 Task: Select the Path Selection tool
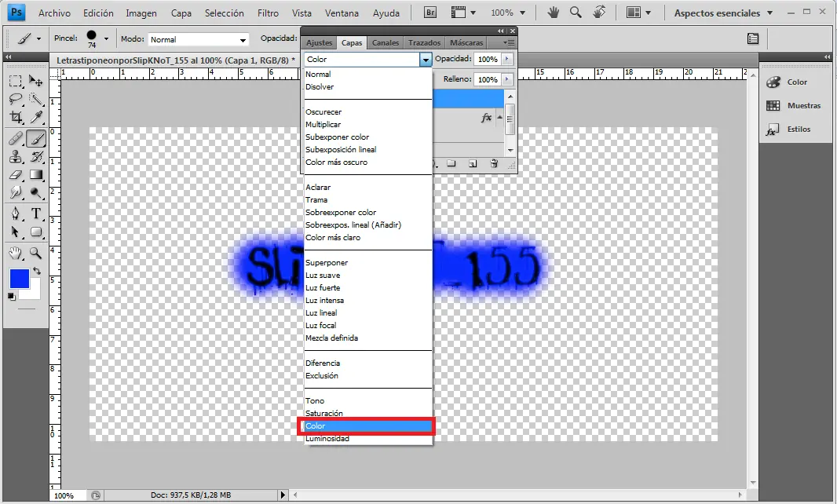tap(16, 232)
